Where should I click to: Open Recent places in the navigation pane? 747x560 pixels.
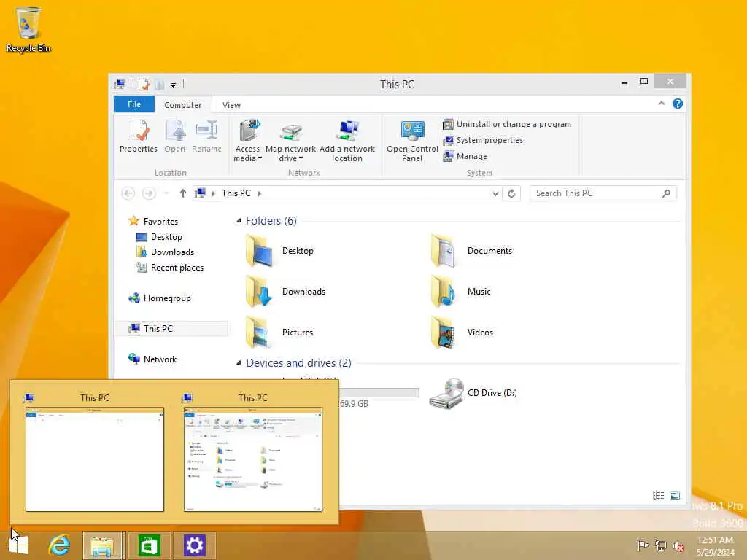click(169, 268)
